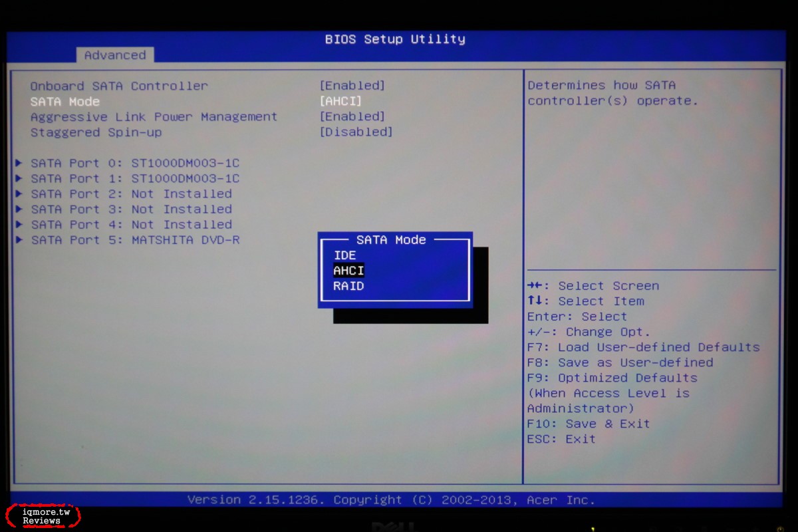Expand SATA Port 5 arrow
798x532 pixels.
click(x=19, y=239)
